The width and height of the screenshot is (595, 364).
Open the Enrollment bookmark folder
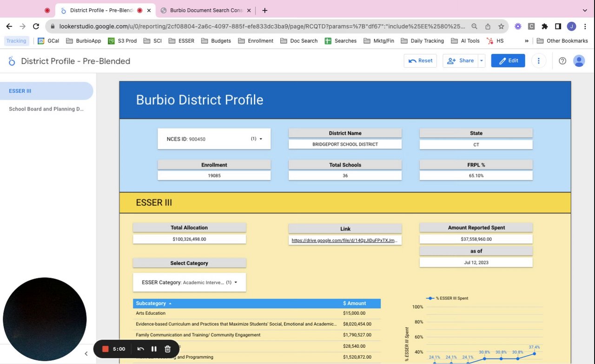tap(256, 41)
